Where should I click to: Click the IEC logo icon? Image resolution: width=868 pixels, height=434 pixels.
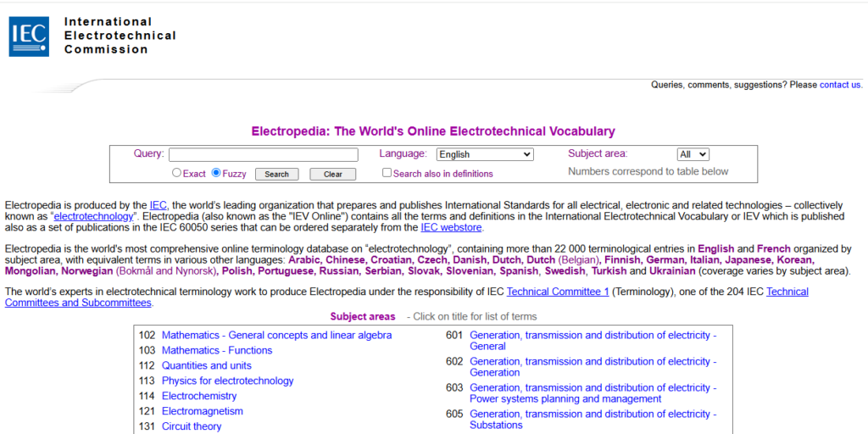(29, 36)
